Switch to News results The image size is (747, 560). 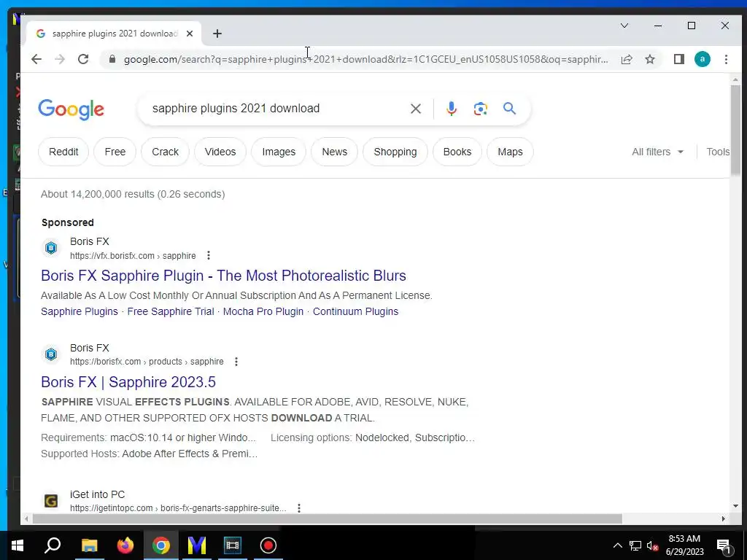334,152
